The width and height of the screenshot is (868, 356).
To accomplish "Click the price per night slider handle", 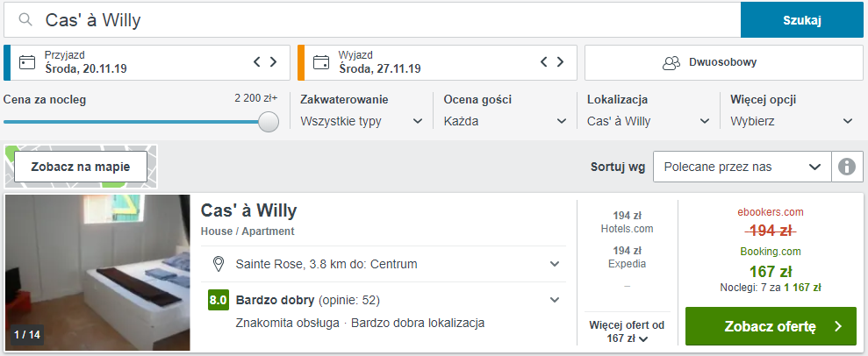I will [x=269, y=122].
